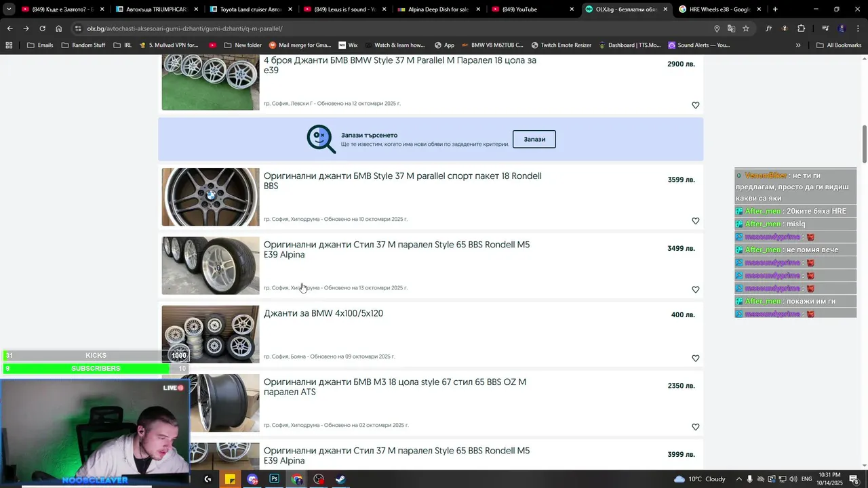The image size is (868, 488).
Task: Open the weather widget showing 10°C Cloudy
Action: [x=700, y=479]
